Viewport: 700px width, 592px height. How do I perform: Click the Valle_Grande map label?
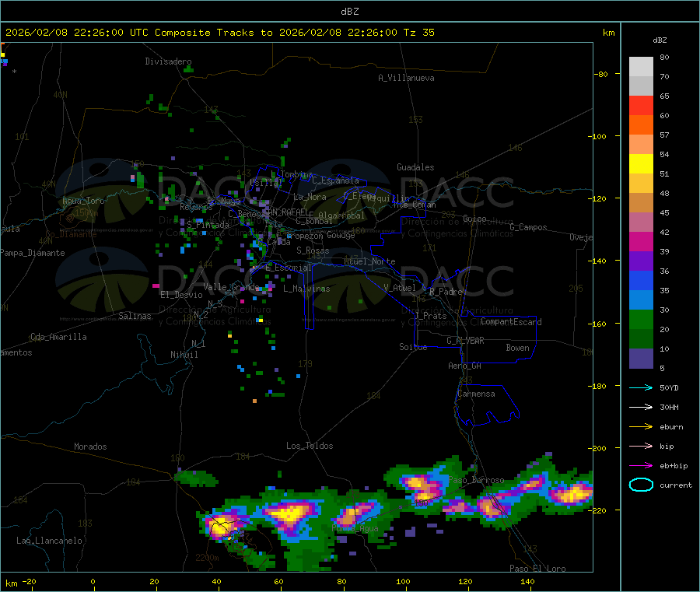coord(231,287)
